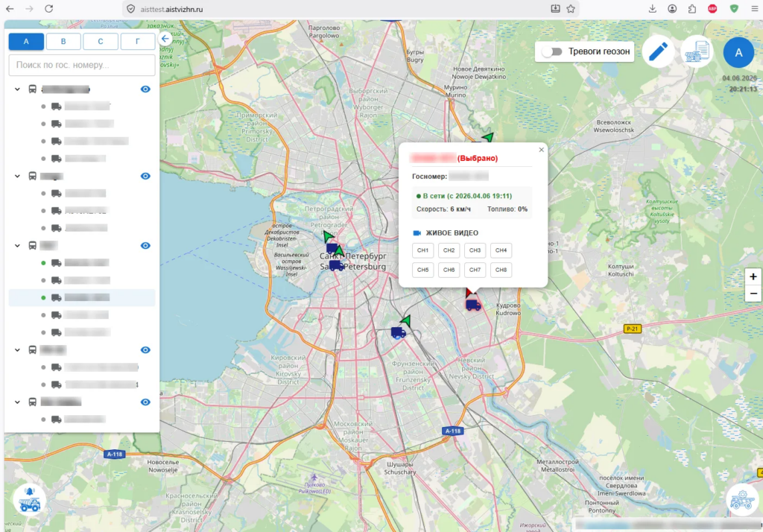
Task: Toggle visibility eye of first vehicle group
Action: (145, 89)
